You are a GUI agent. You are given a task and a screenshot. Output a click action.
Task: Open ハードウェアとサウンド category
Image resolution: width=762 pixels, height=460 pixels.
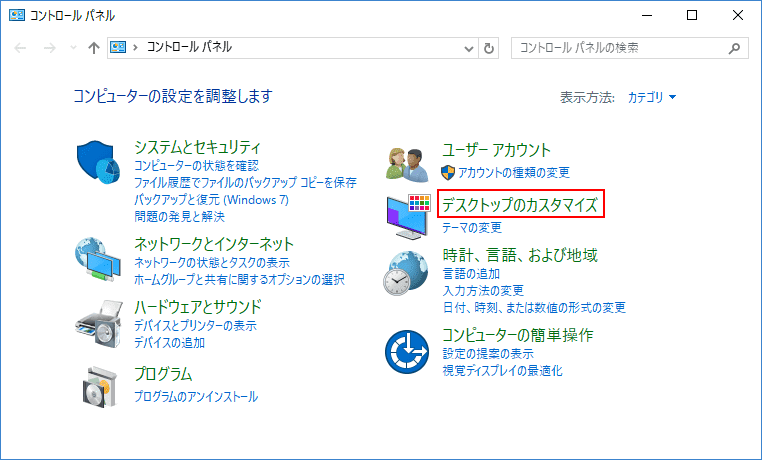(198, 307)
